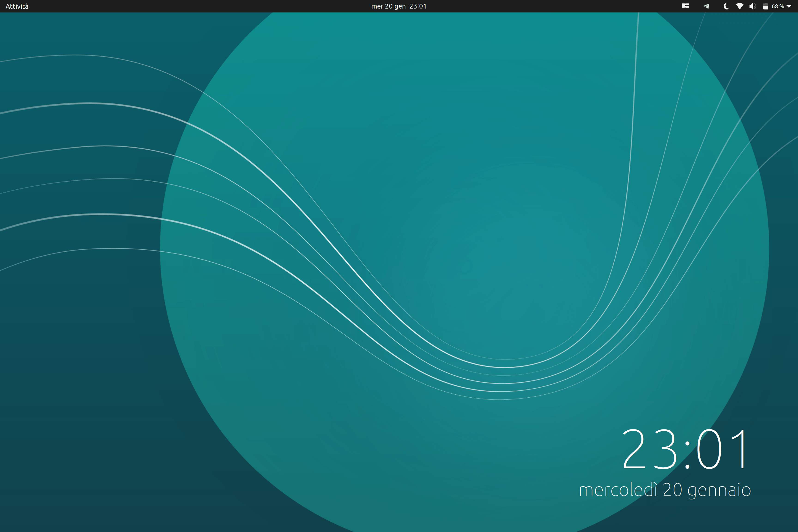Screen dimensions: 798x532
Task: Expand the system menu dropdown arrow
Action: tap(789, 6)
